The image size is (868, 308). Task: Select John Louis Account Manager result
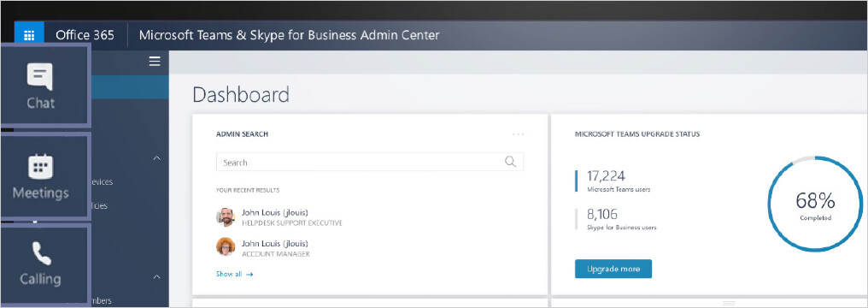click(x=263, y=247)
